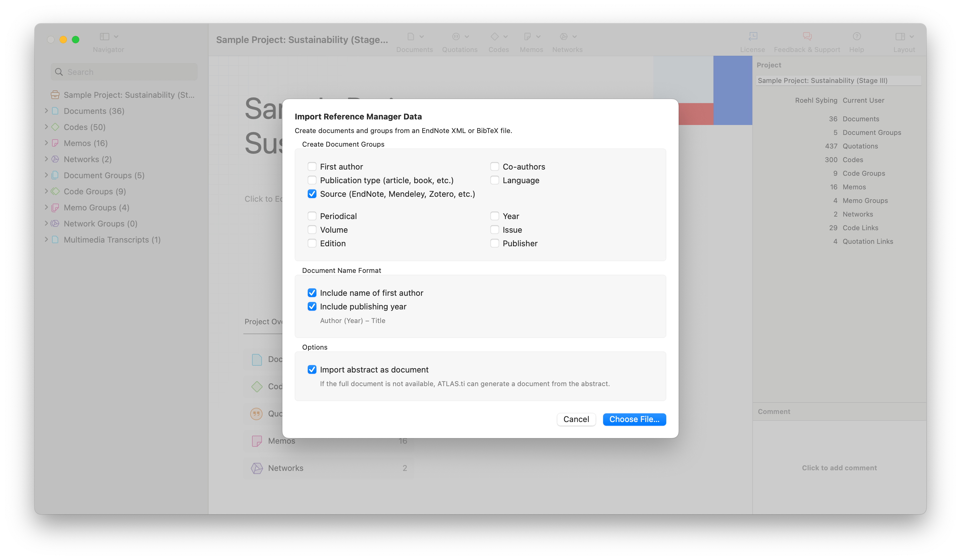Click the Quotations toolbar icon

tap(456, 37)
